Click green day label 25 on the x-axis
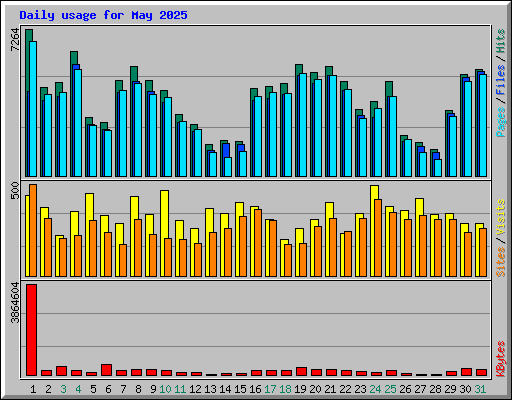The height and width of the screenshot is (400, 512). [x=390, y=389]
